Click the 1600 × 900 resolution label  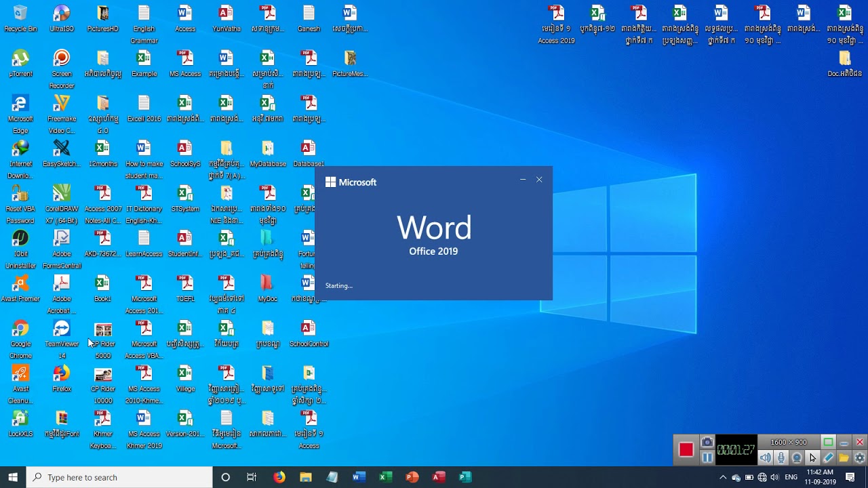tap(789, 443)
